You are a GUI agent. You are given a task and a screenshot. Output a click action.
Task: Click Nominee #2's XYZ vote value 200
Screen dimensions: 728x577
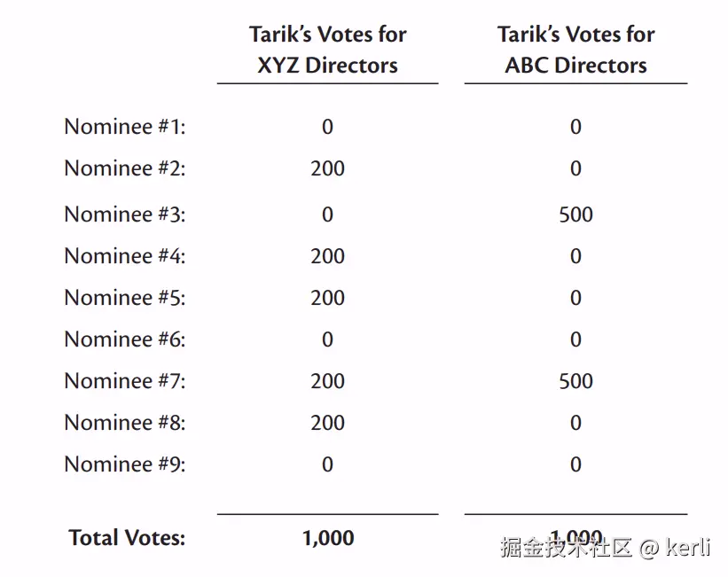pos(328,168)
